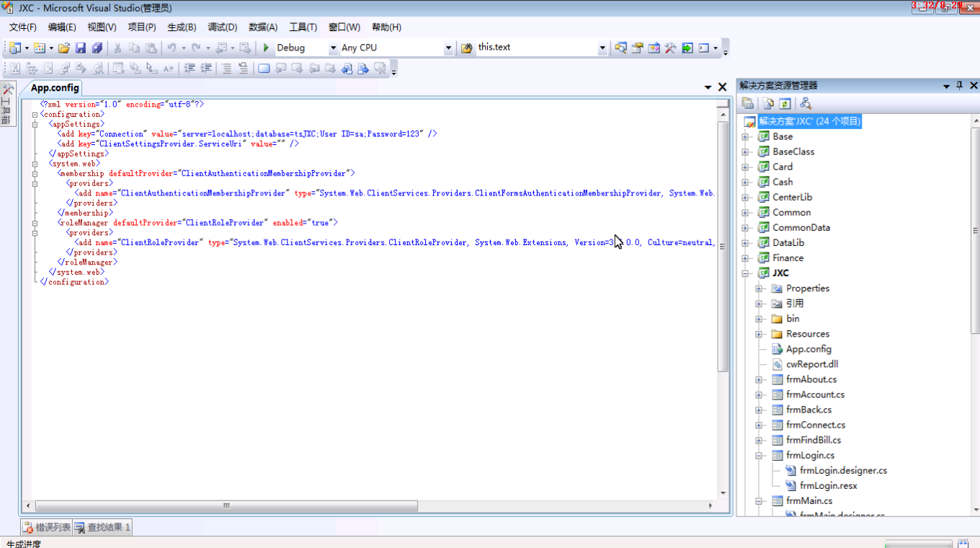This screenshot has width=980, height=548.
Task: Expand the Finance project node
Action: pyautogui.click(x=746, y=257)
